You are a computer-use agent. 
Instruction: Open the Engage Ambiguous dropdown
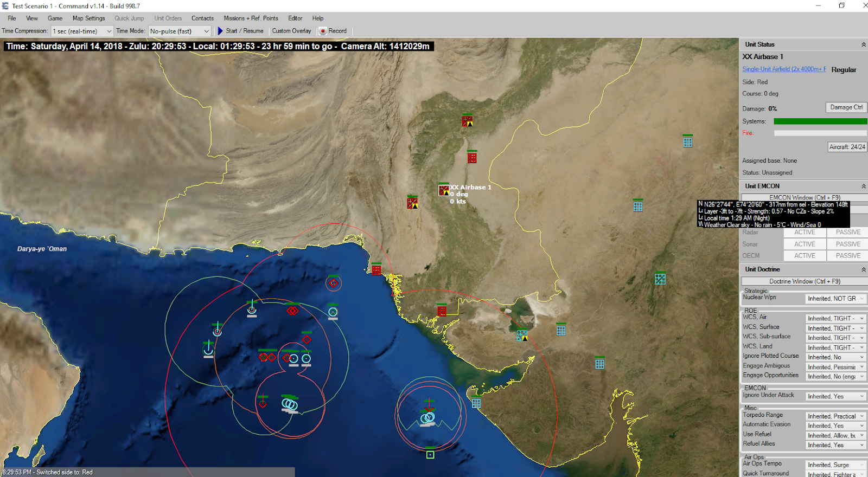835,367
